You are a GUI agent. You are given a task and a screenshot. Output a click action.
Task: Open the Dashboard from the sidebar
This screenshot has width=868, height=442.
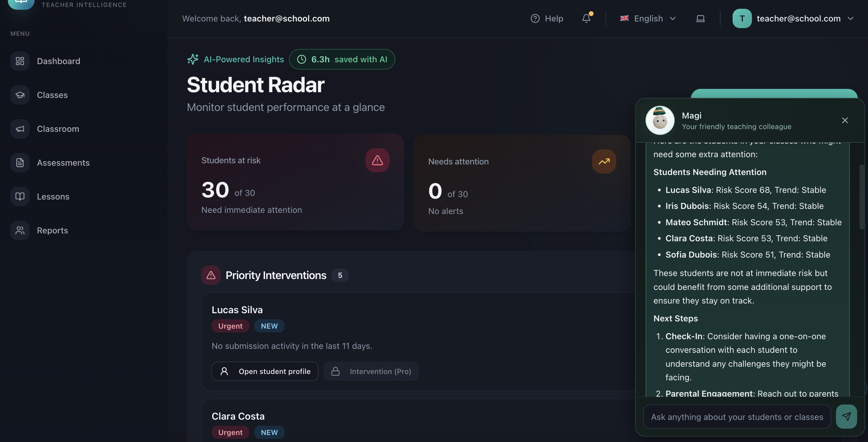pyautogui.click(x=58, y=61)
